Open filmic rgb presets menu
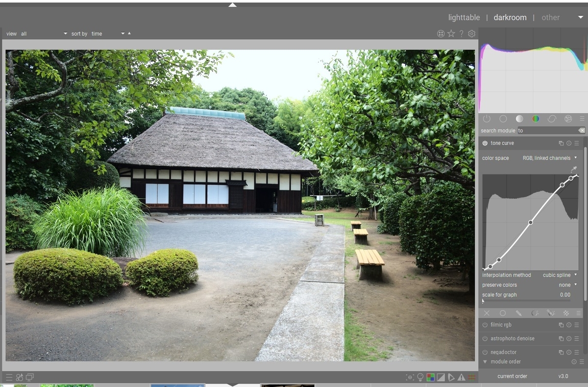 click(x=577, y=325)
